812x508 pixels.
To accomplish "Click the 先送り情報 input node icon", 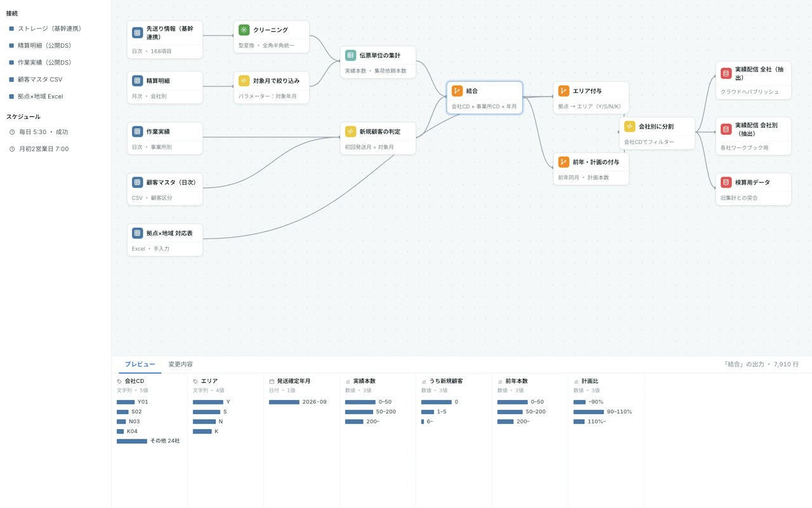I will point(137,32).
